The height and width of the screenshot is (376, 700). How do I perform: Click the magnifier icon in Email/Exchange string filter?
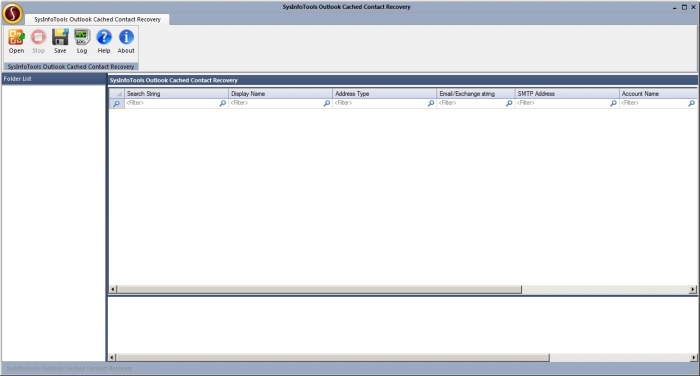tap(509, 103)
